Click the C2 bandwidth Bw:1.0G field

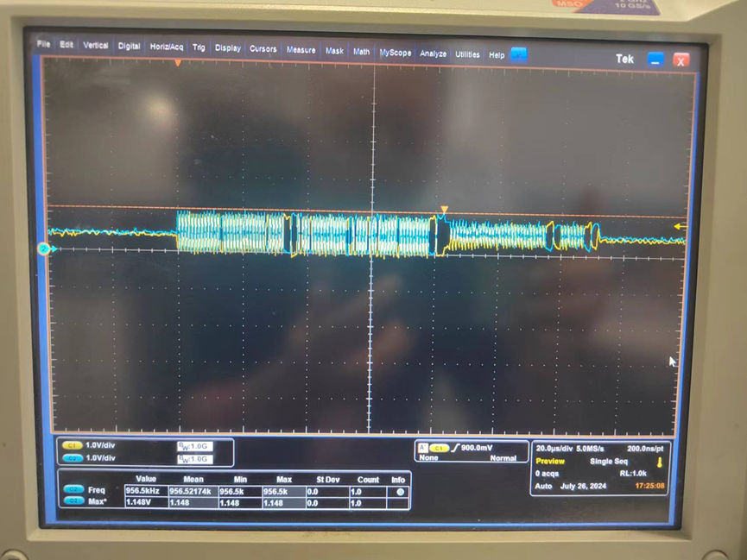tap(195, 459)
